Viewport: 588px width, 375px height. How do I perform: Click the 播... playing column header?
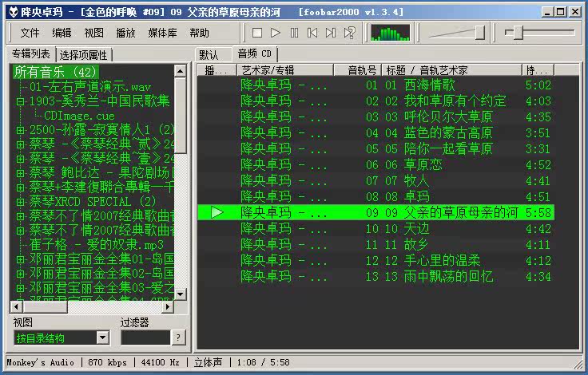click(x=217, y=70)
